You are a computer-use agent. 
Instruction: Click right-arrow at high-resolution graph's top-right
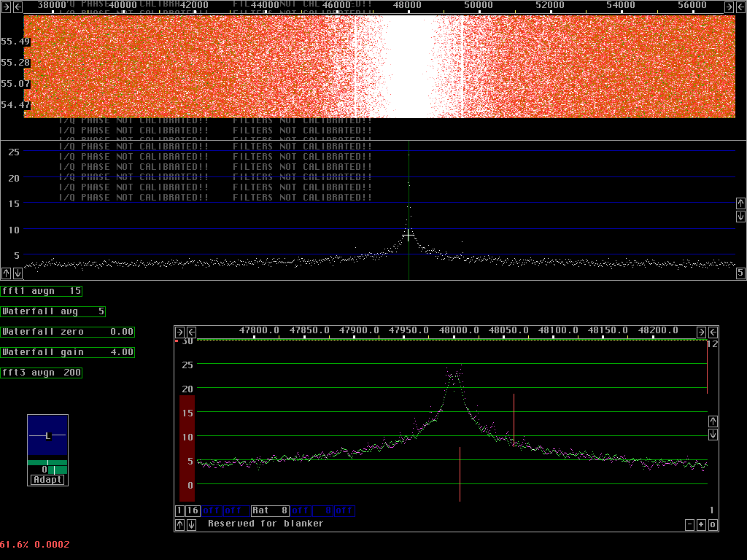pyautogui.click(x=701, y=332)
